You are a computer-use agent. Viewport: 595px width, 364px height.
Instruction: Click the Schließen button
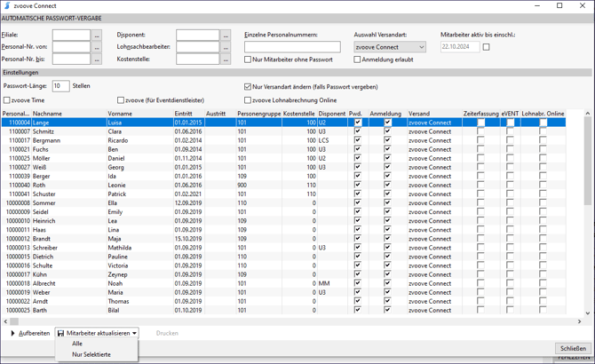tap(573, 348)
